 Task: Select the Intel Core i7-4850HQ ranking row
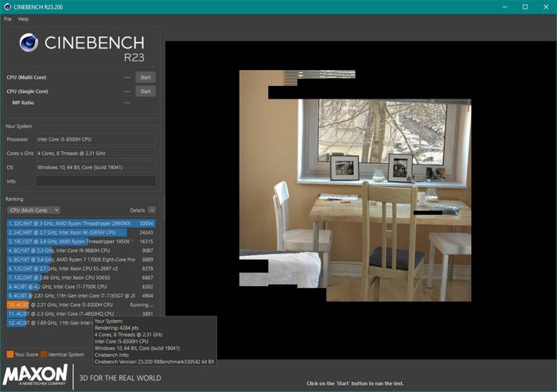[x=81, y=314]
